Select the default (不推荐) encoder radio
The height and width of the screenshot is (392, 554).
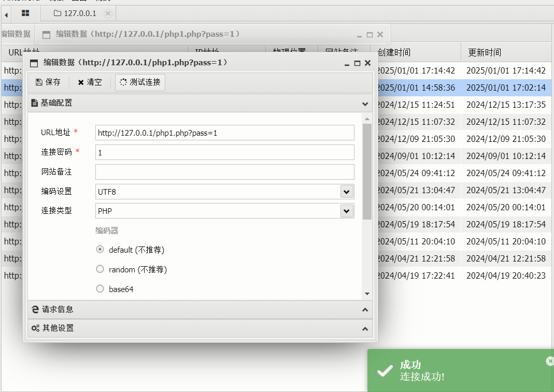pyautogui.click(x=100, y=250)
